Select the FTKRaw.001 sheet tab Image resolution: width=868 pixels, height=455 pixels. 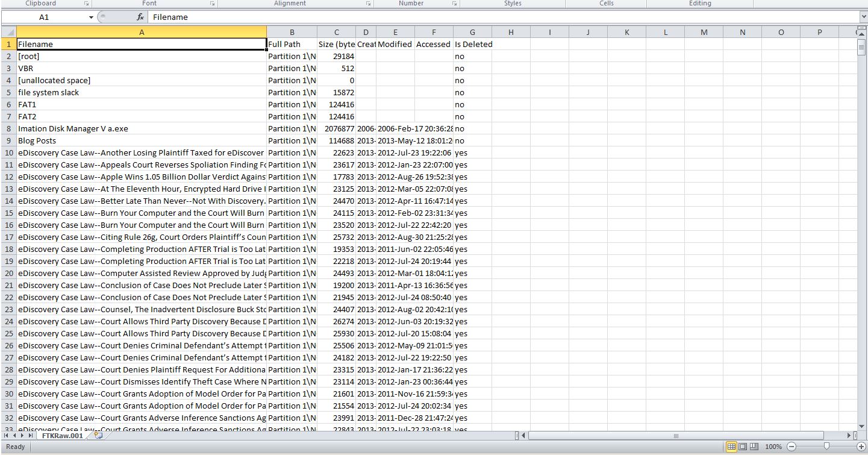pos(62,435)
